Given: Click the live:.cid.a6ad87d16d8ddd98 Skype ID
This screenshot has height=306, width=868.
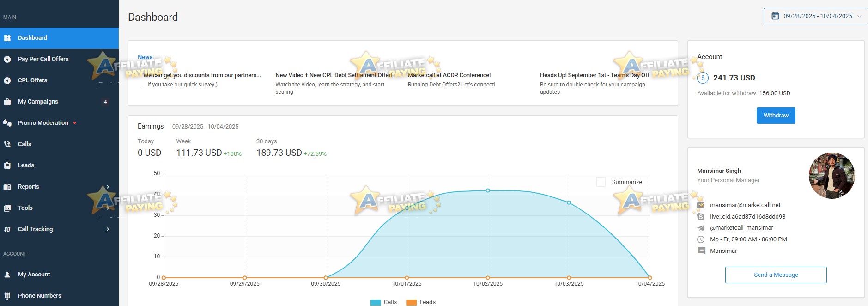Looking at the screenshot, I should [x=747, y=217].
